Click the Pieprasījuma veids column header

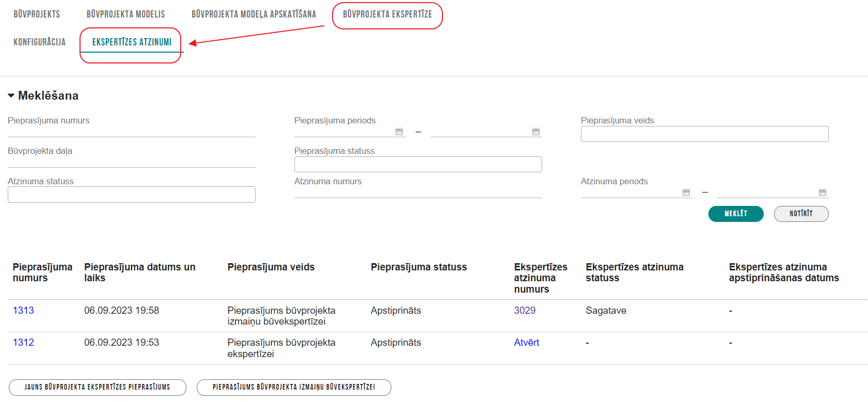(x=271, y=267)
